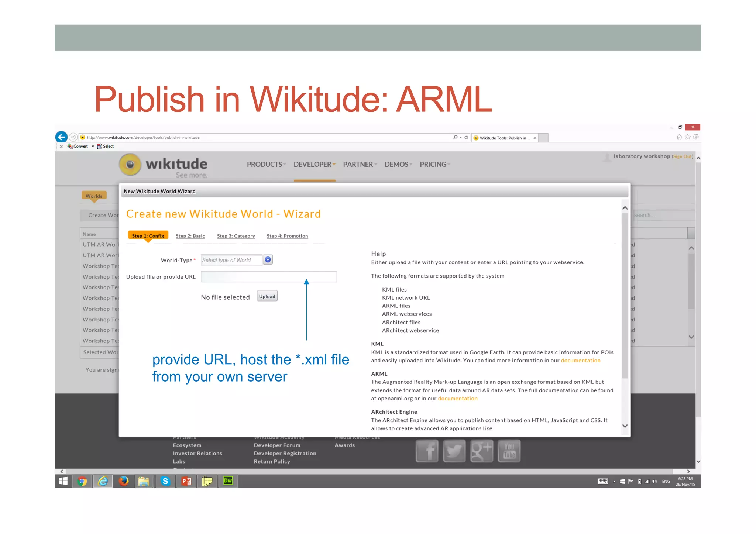Image resolution: width=756 pixels, height=534 pixels.
Task: Open Chrome from the taskbar
Action: tap(82, 481)
